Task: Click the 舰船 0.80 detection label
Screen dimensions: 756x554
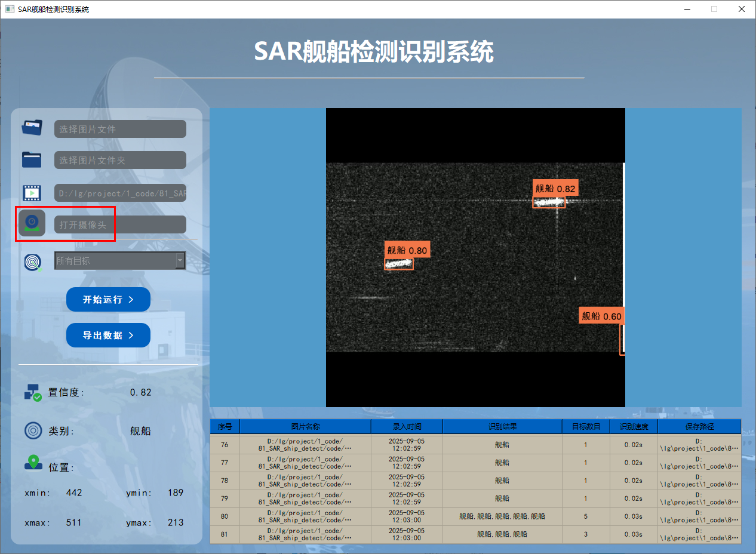Action: click(407, 250)
